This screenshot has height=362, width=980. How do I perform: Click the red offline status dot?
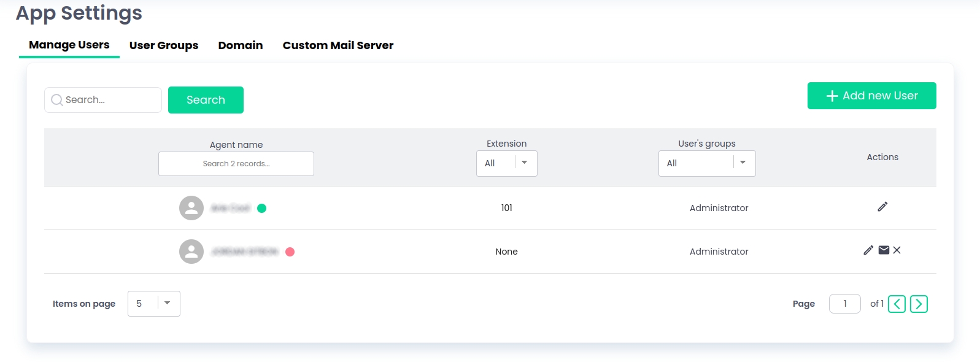pos(290,252)
